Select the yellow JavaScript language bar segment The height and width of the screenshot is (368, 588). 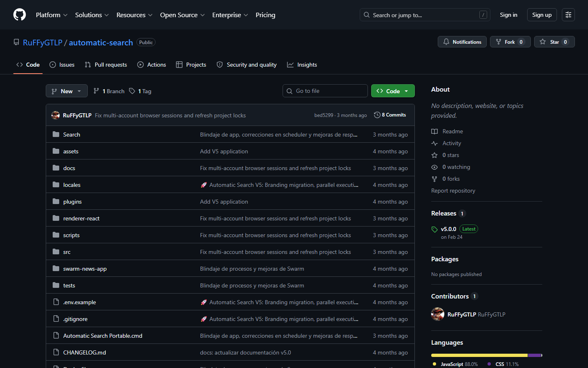point(479,355)
